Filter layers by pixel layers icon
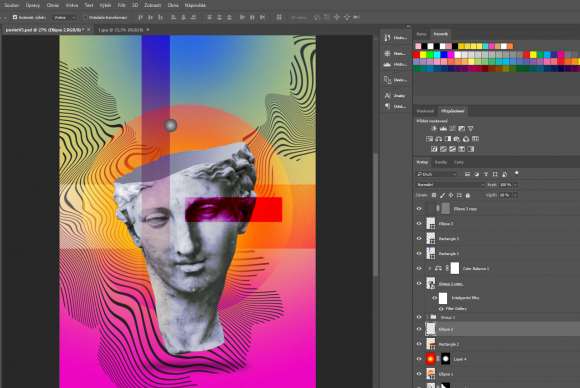This screenshot has width=580, height=388. point(468,174)
